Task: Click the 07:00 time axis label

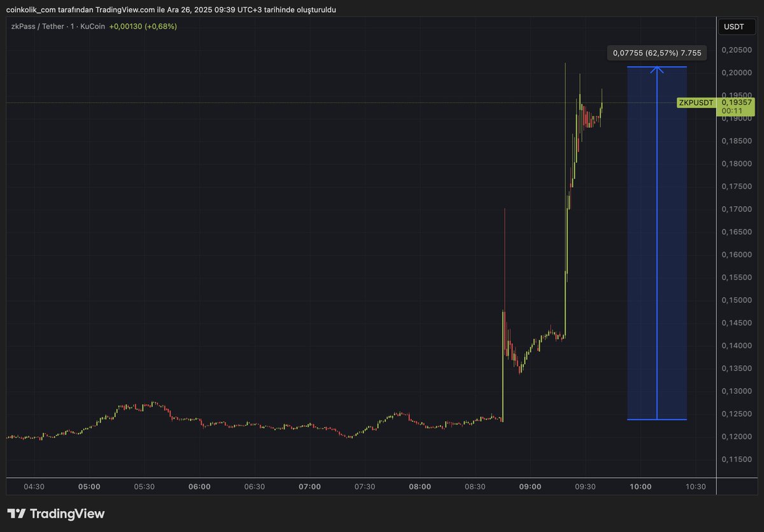Action: coord(309,487)
